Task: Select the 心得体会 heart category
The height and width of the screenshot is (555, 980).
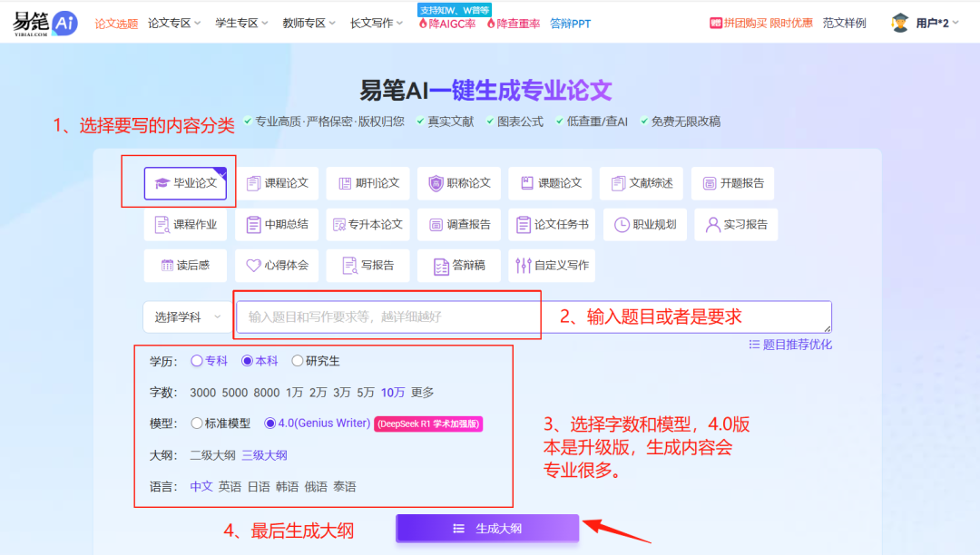Action: pyautogui.click(x=277, y=266)
